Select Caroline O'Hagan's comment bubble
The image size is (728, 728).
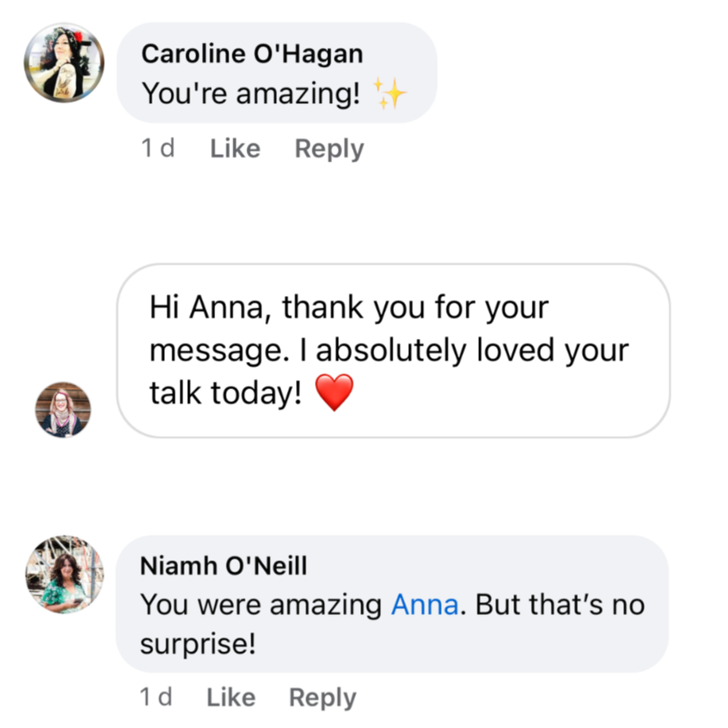(277, 73)
